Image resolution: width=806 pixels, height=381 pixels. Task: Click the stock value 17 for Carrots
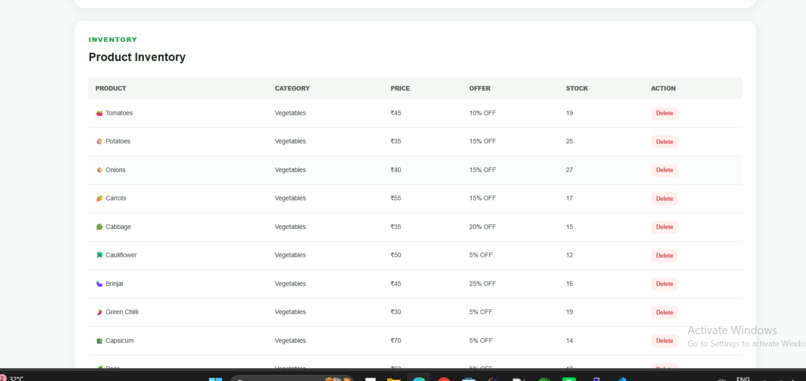tap(570, 198)
